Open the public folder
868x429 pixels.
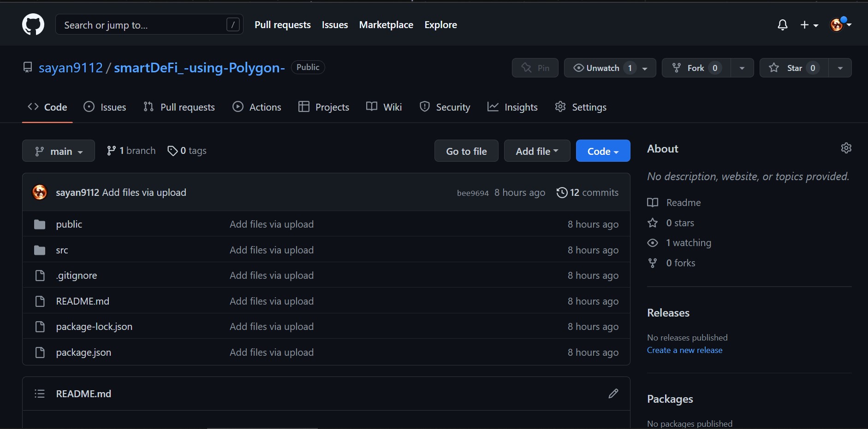69,224
